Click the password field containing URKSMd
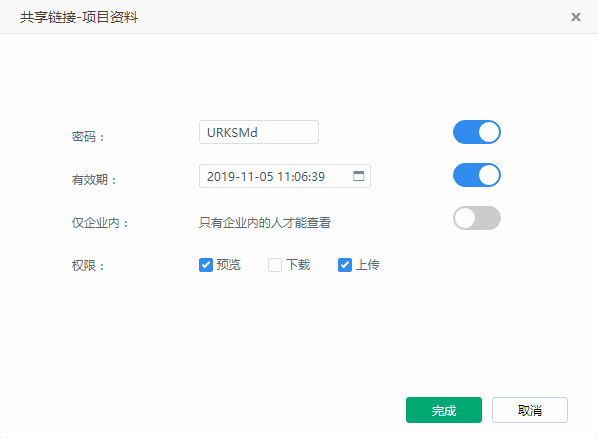This screenshot has height=438, width=598. coord(259,132)
